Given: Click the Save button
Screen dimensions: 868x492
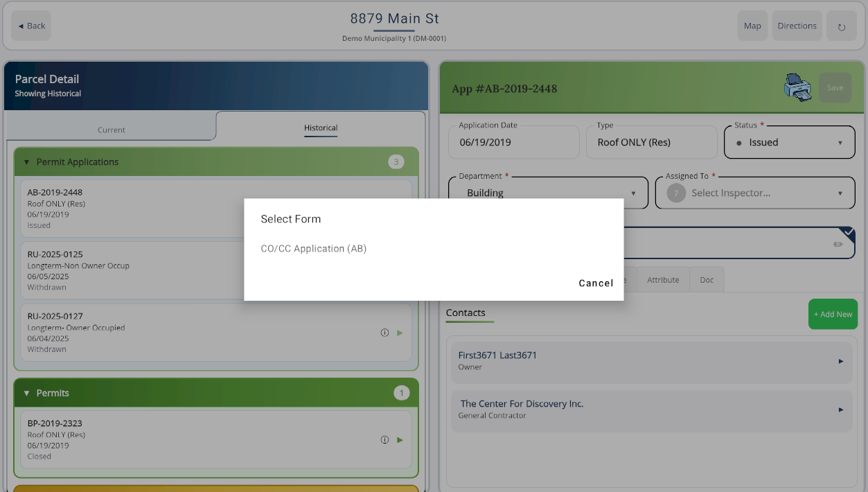Looking at the screenshot, I should (835, 88).
